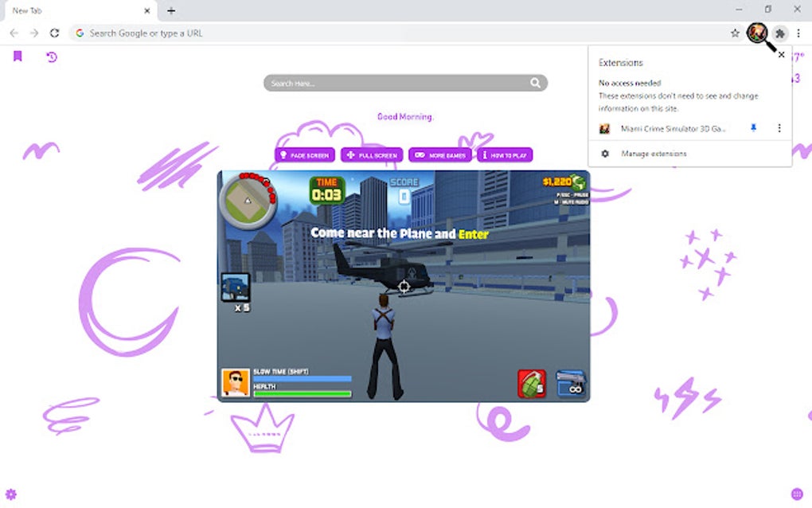Click the Good Morning greeting text
Screen dimensions: 812x508
pos(405,117)
